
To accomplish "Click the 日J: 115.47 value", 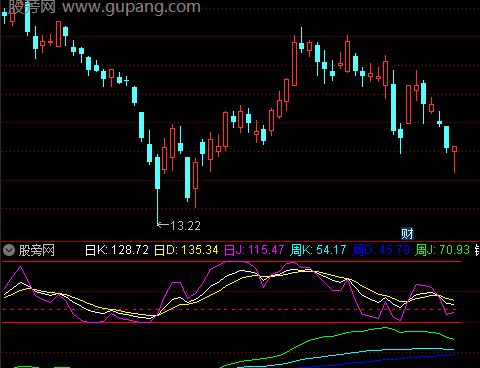I will coord(254,250).
